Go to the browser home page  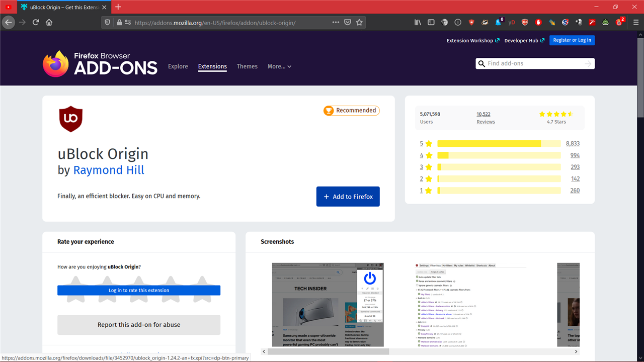click(x=49, y=22)
